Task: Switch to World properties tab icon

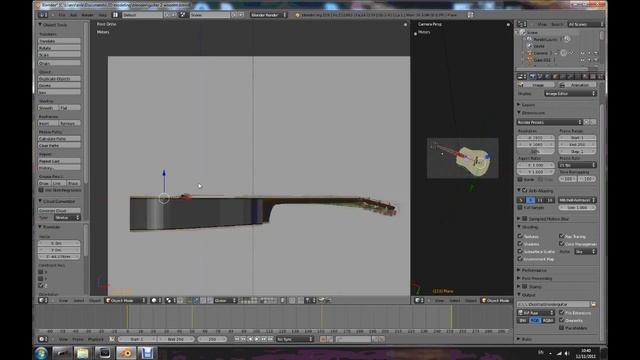Action: (x=548, y=76)
